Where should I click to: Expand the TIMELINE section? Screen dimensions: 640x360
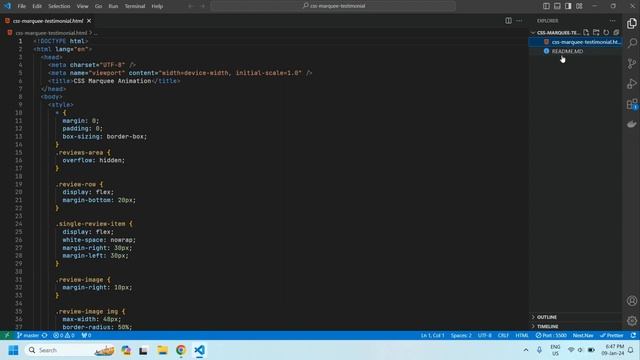click(576, 327)
